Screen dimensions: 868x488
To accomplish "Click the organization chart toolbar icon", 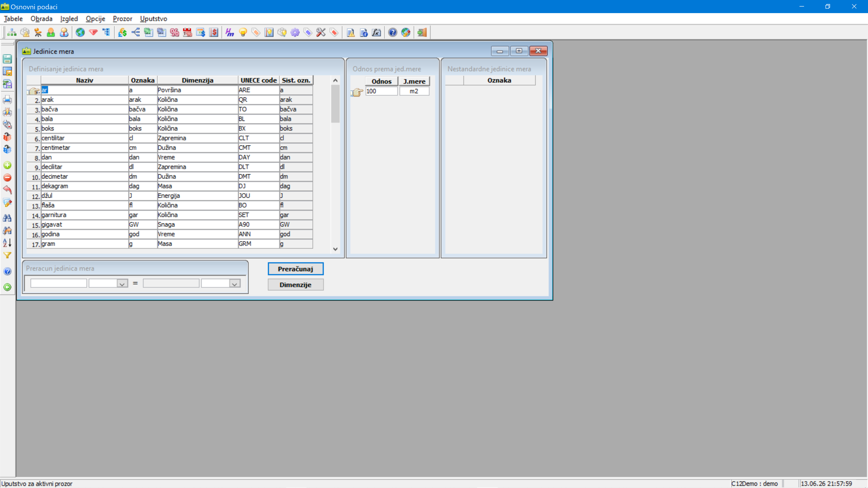I will 12,32.
